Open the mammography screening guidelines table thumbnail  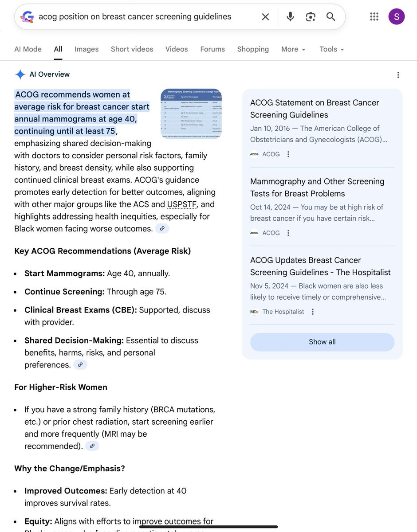191,114
